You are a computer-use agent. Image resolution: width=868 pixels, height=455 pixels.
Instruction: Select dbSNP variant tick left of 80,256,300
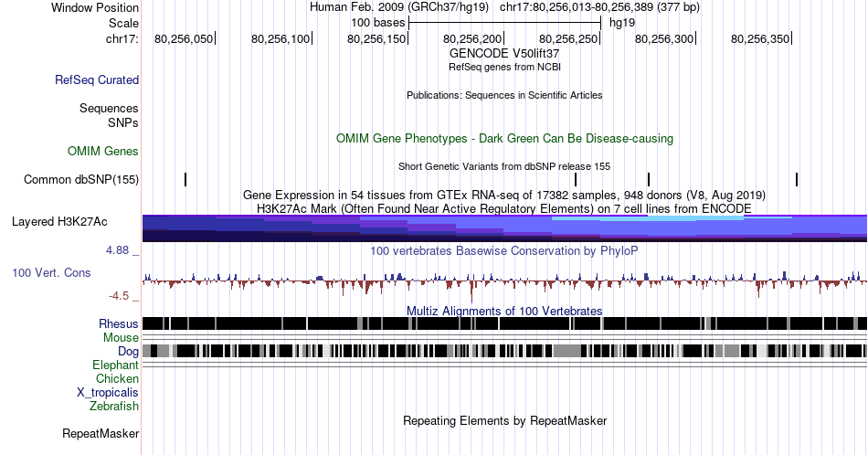click(648, 179)
